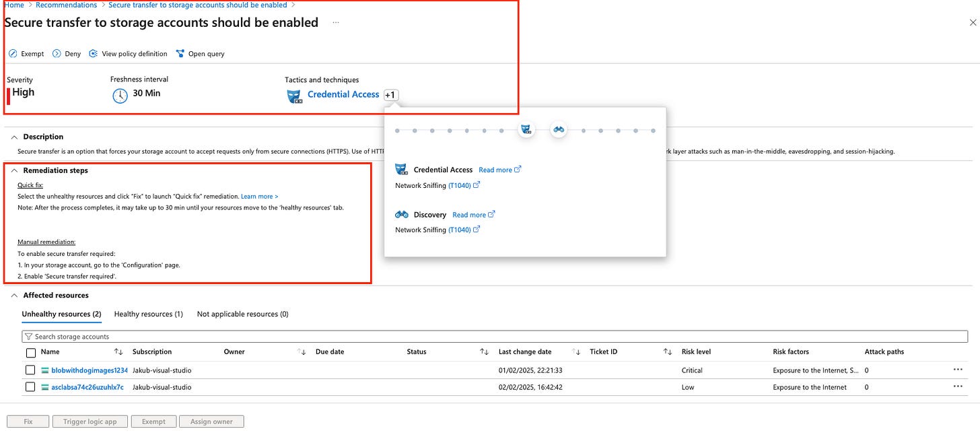Click the Exempt toolbar icon
This screenshot has height=437, width=980.
pos(13,54)
